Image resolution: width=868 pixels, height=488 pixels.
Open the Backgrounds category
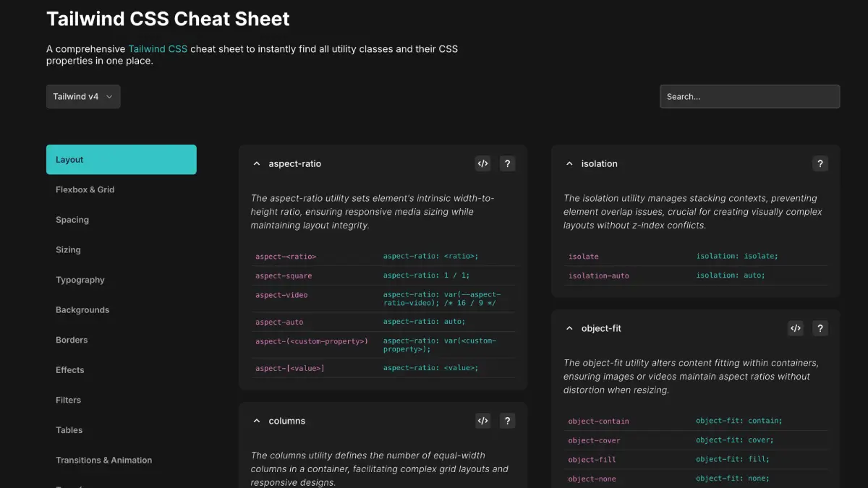(82, 309)
